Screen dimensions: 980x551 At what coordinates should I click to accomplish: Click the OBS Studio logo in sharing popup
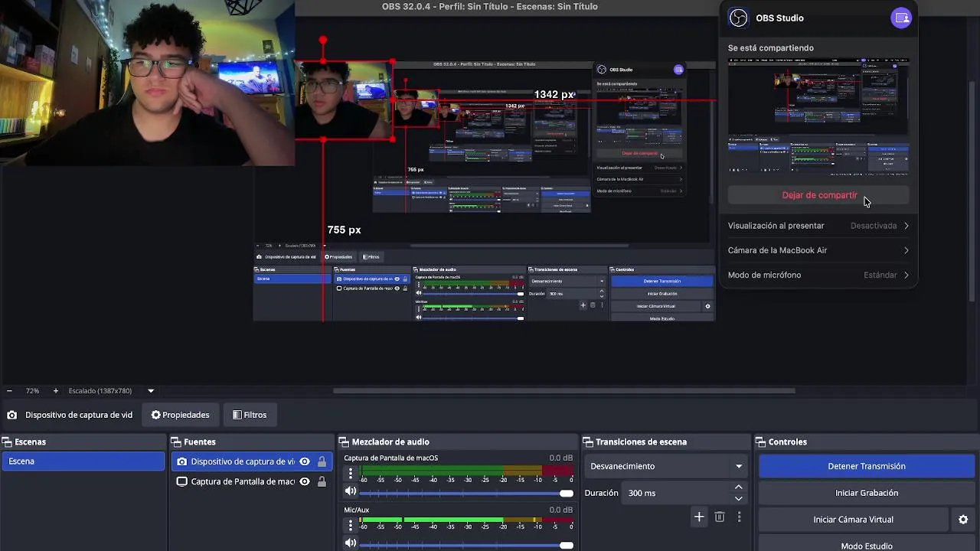(x=738, y=18)
